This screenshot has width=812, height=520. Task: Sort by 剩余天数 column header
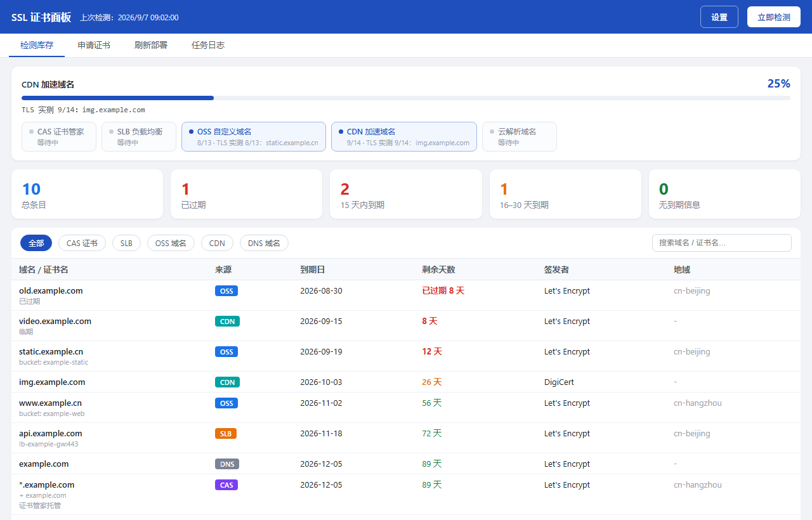(x=438, y=270)
